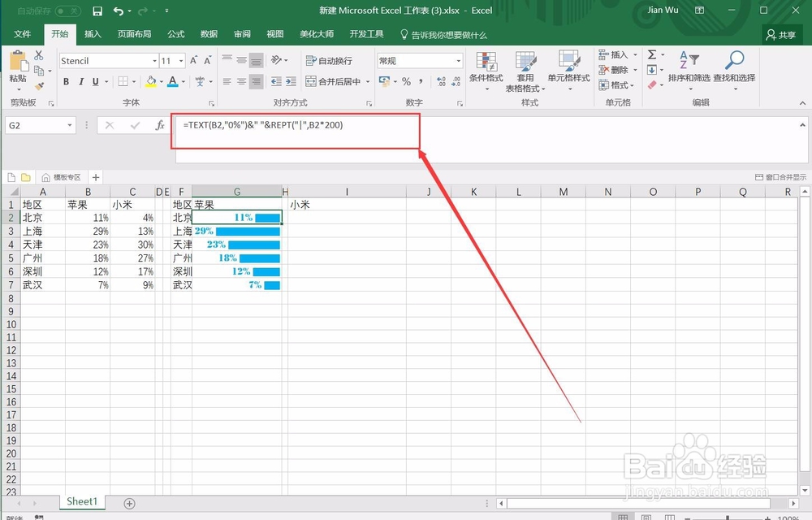
Task: Increase font size with larger A icon
Action: 194,61
